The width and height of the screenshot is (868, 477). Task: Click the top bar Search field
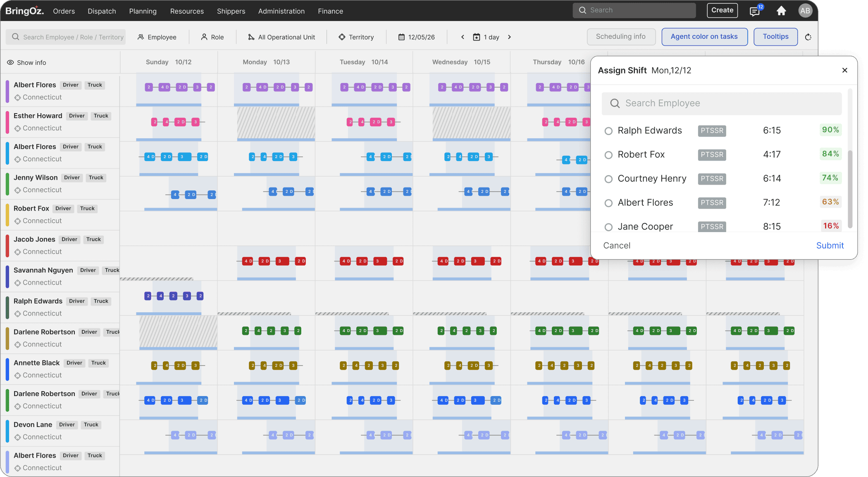634,10
